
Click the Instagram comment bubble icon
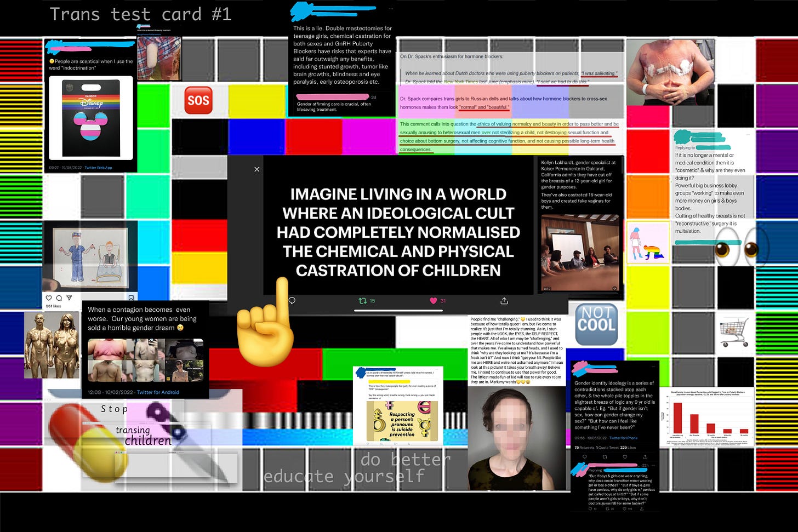coord(59,298)
